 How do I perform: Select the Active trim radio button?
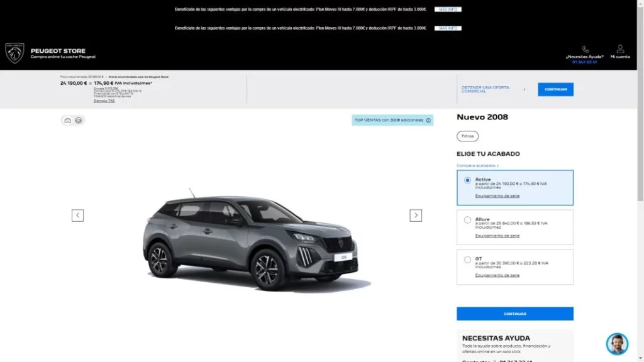(467, 180)
